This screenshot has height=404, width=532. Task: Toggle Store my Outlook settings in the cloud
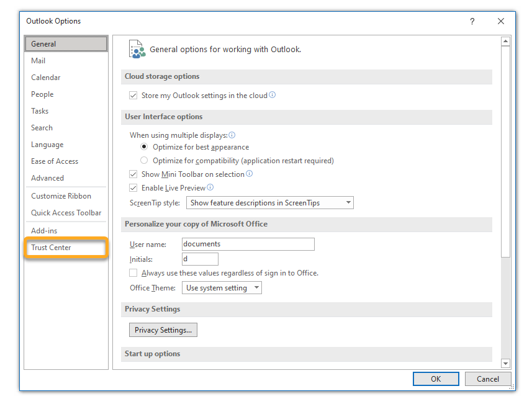pos(133,96)
